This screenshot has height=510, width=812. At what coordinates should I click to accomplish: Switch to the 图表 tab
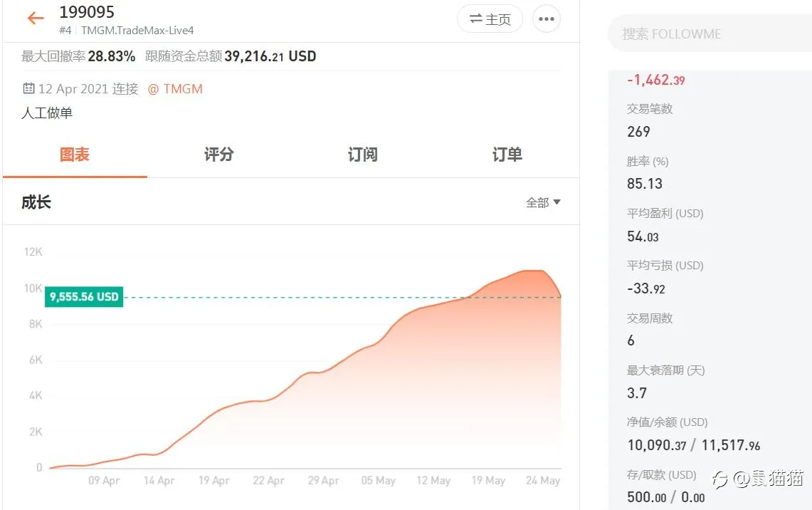[75, 155]
